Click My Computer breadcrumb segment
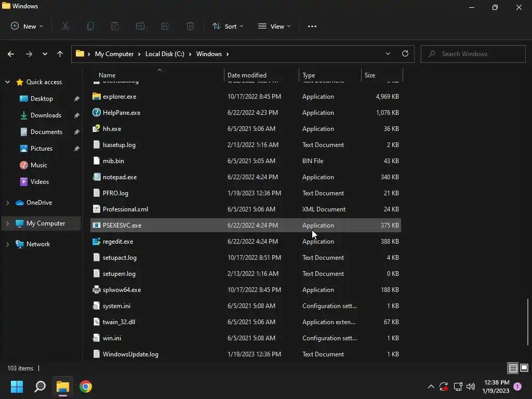Viewport: 532px width, 399px height. coord(114,54)
